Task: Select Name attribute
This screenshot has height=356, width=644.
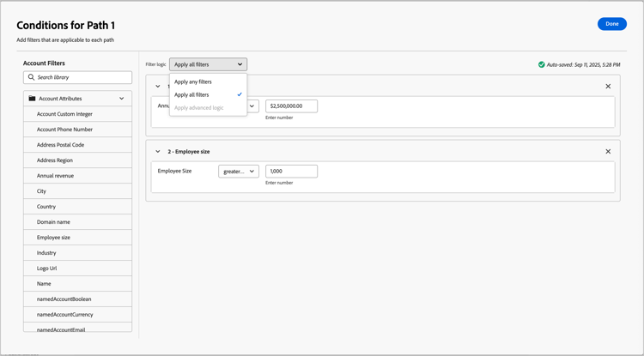Action: coord(77,284)
